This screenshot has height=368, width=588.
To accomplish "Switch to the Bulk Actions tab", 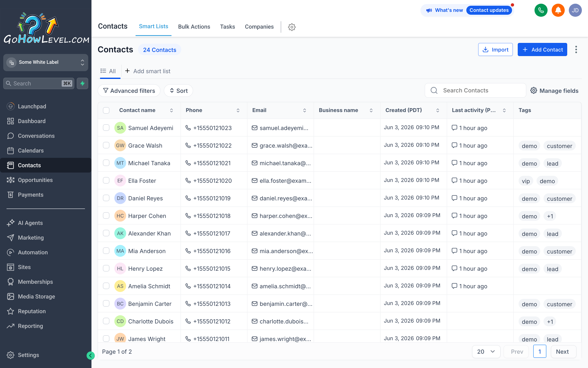I will [194, 27].
